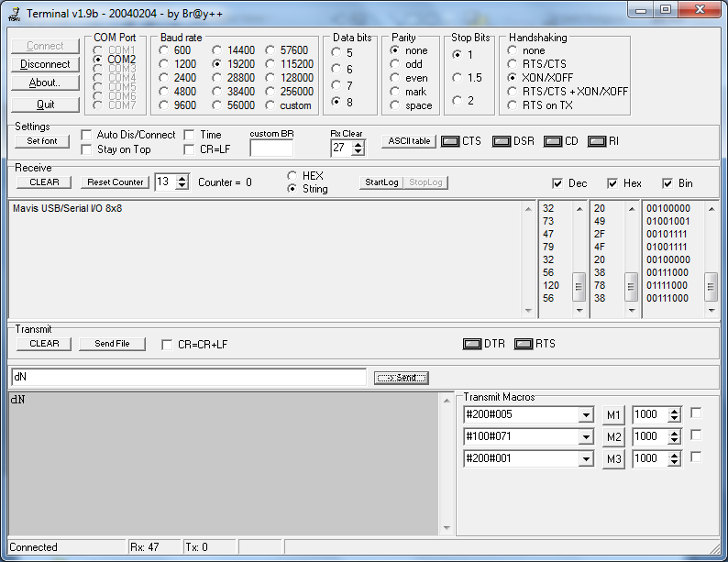Increase M1 macro delay 1000
The width and height of the screenshot is (728, 562).
click(x=675, y=411)
